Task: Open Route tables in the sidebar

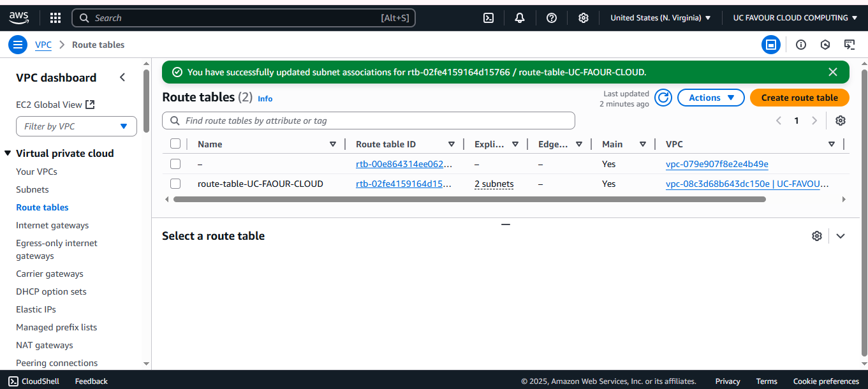Action: pos(42,207)
